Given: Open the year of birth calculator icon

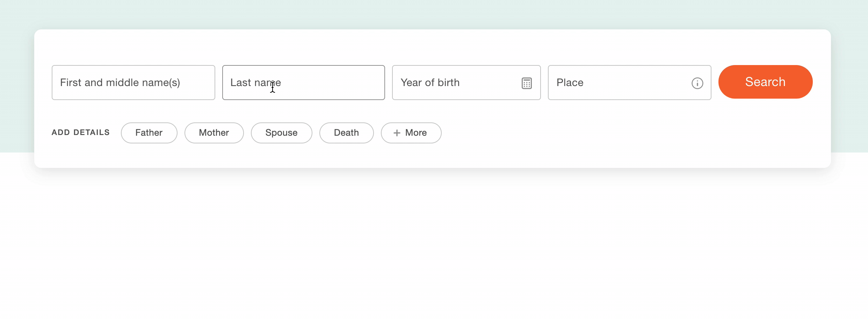Looking at the screenshot, I should tap(527, 83).
